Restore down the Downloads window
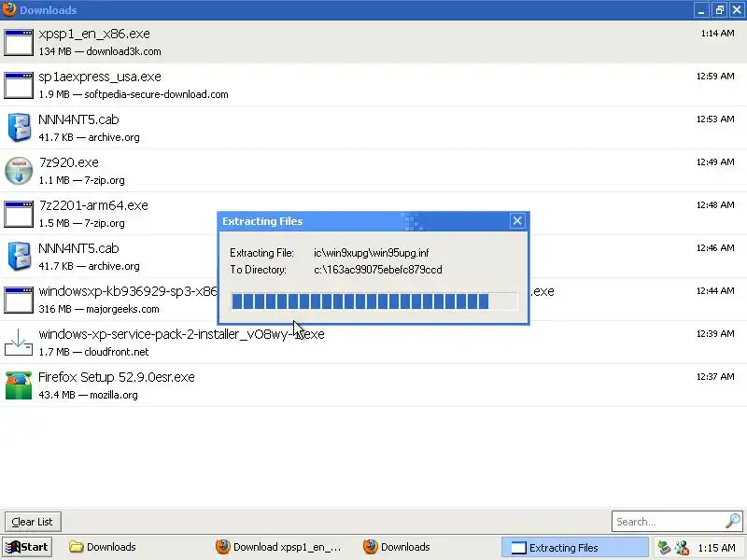Screen dimensions: 747x560 719,9
